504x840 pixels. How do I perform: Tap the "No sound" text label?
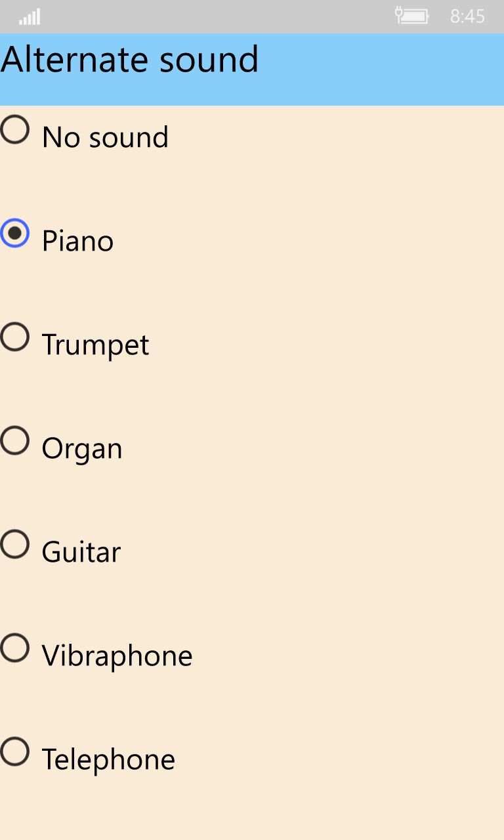105,138
